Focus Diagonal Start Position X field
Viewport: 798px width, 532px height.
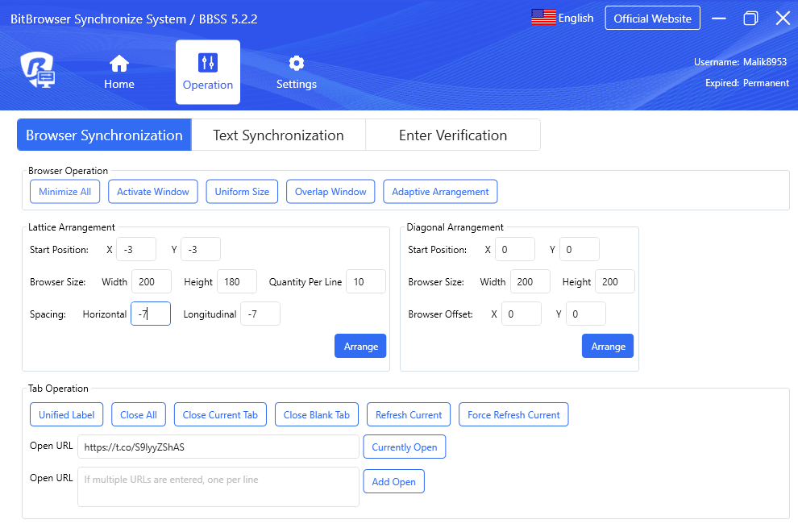click(515, 249)
